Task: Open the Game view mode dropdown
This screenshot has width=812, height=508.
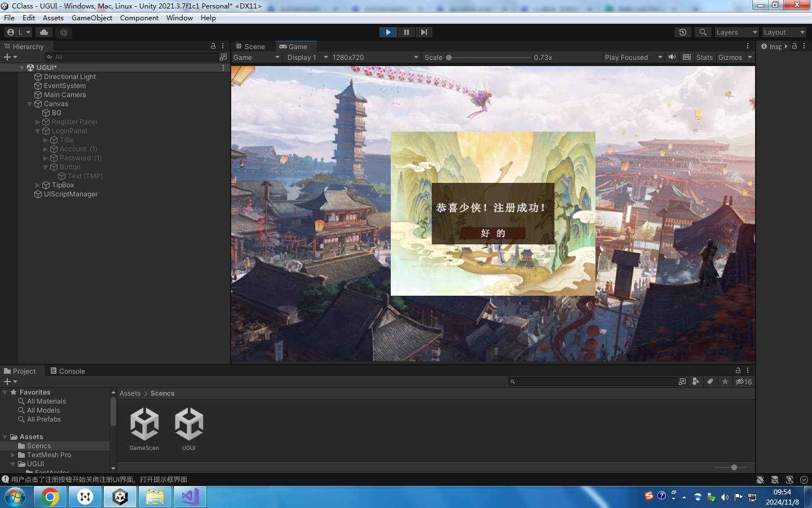Action: click(x=257, y=57)
